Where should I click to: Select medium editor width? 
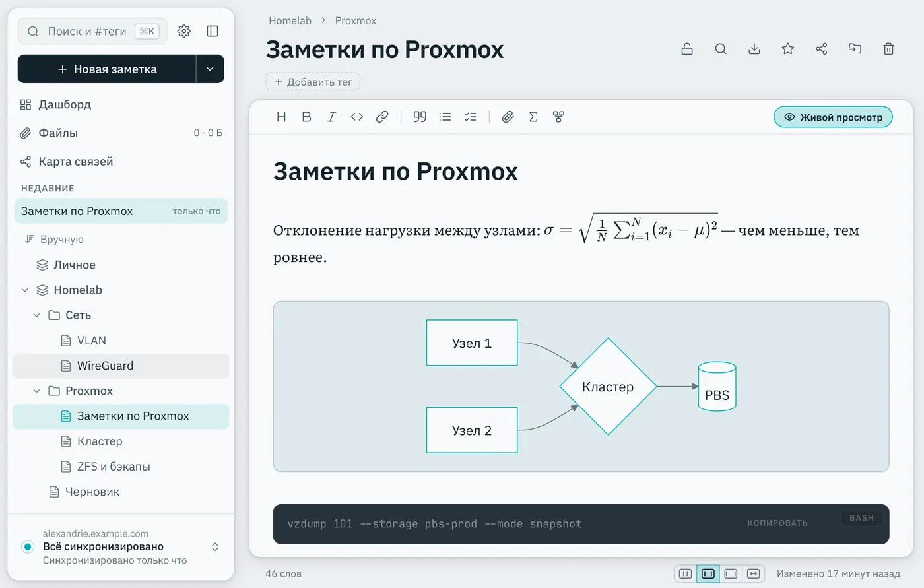pyautogui.click(x=708, y=574)
